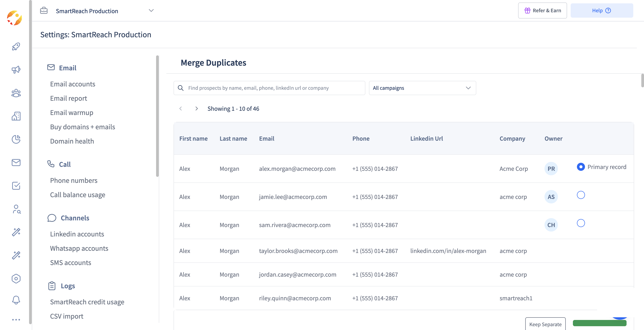This screenshot has height=330, width=644.
Task: Click riley.quinn@acmecorp.com email cell
Action: pos(295,298)
